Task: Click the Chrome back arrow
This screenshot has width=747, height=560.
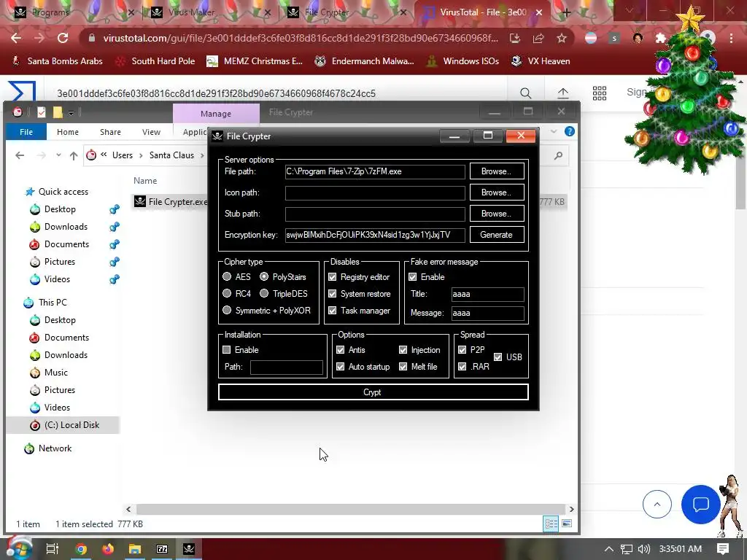Action: [x=16, y=38]
